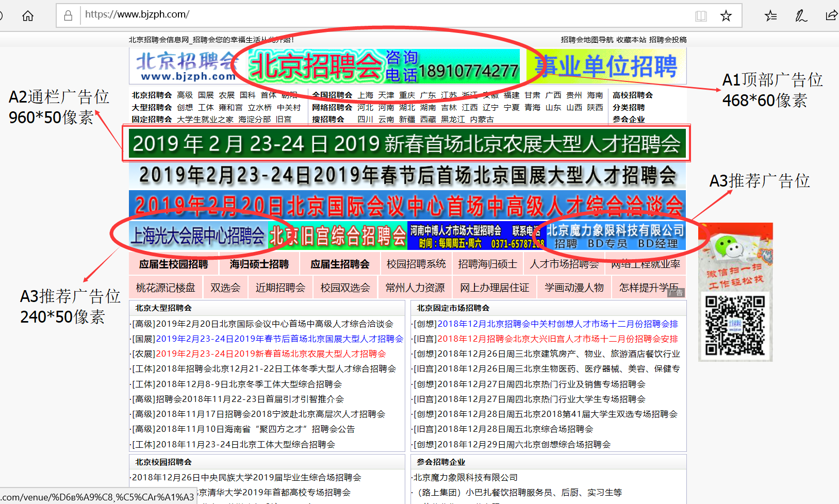Screen dimensions: 839x504
Task: Select 海南 region link
Action: point(595,95)
